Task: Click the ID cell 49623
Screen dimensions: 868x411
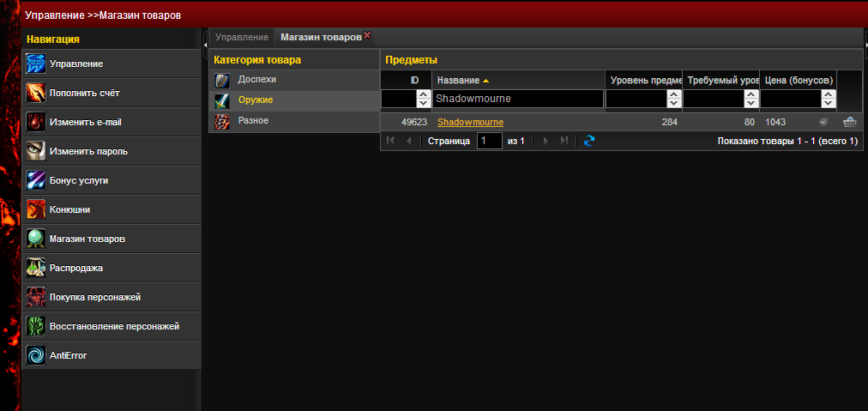Action: (x=414, y=122)
